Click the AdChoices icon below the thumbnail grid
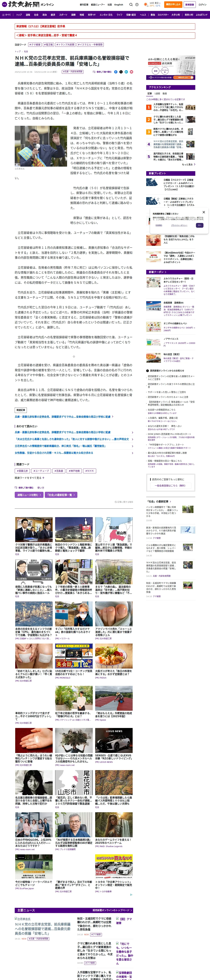Image resolution: width=210 pixels, height=980 pixels. (131, 895)
